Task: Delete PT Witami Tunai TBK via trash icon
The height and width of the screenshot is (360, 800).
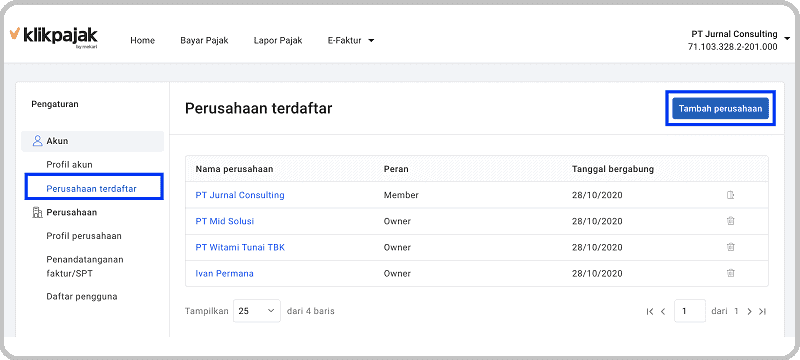Action: [x=731, y=247]
